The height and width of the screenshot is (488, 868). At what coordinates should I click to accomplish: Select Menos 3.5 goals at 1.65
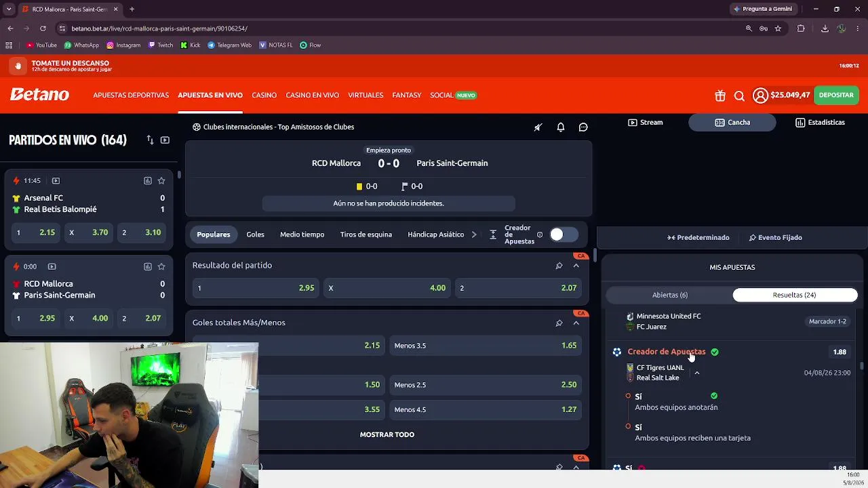pos(486,346)
